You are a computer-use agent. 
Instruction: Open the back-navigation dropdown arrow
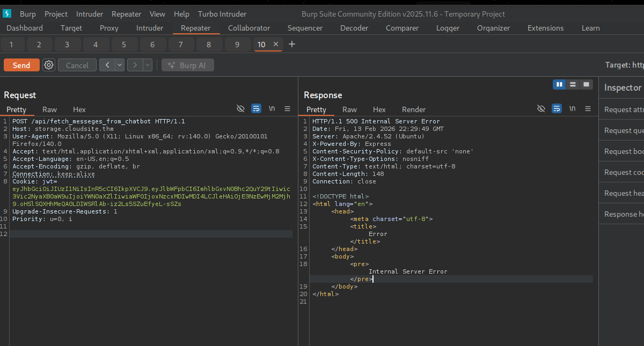[x=119, y=65]
